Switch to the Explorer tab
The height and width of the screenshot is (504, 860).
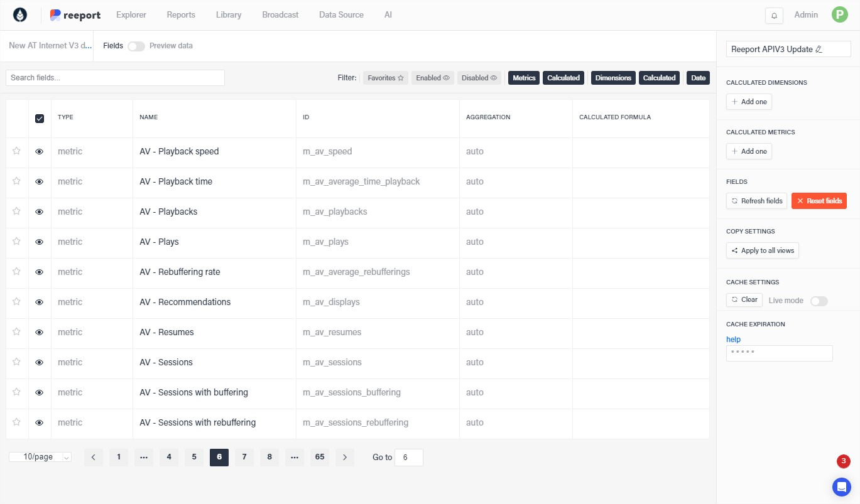131,15
